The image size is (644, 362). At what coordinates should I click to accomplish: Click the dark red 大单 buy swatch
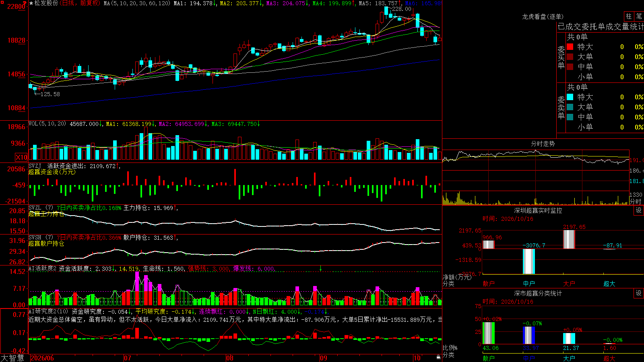tap(570, 57)
